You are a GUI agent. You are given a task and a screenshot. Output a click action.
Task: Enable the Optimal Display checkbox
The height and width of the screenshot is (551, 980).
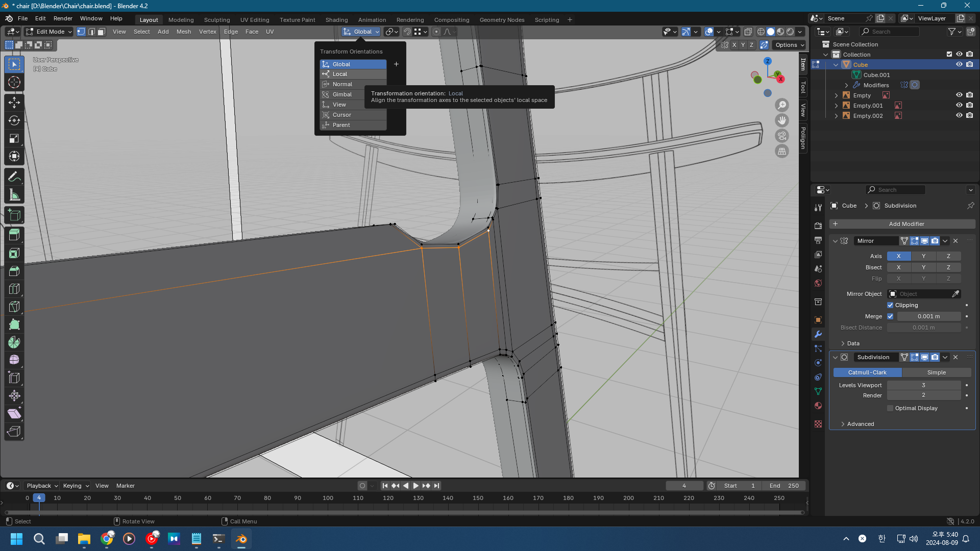890,408
